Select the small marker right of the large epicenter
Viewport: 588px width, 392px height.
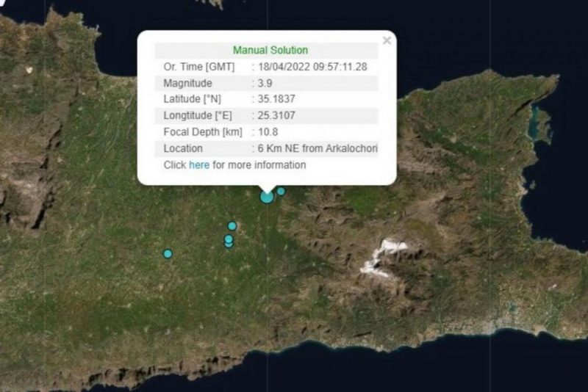tap(281, 191)
